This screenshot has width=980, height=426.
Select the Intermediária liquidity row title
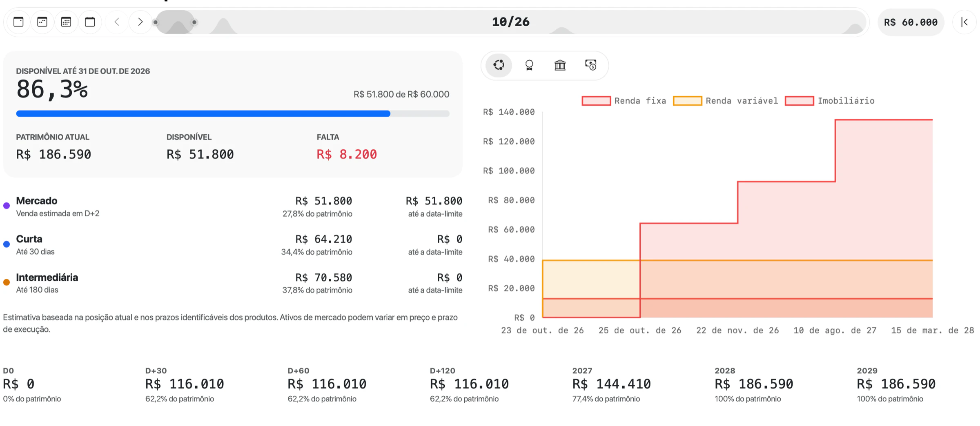click(47, 277)
